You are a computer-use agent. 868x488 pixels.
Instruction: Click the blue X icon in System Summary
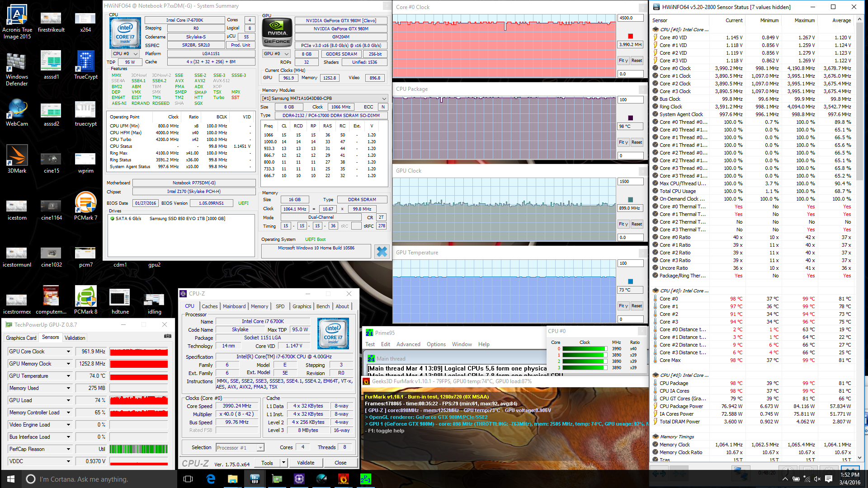point(382,251)
